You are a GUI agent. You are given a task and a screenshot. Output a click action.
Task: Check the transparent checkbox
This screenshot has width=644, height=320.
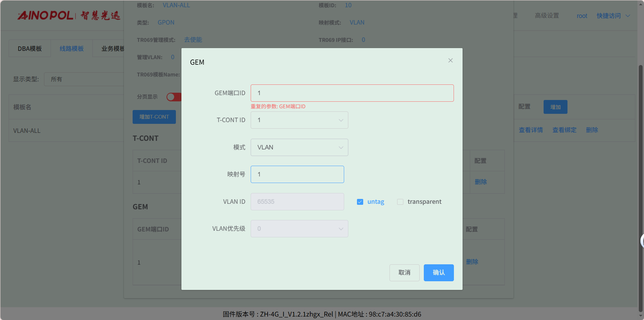(400, 202)
